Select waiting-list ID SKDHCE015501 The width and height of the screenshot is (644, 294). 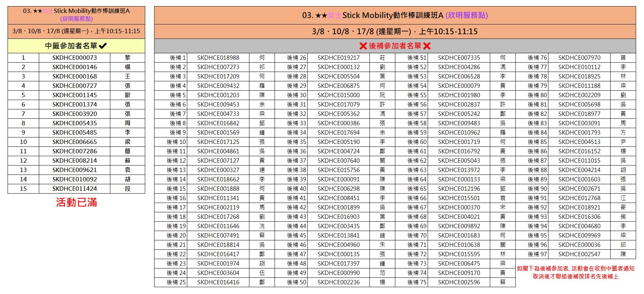(459, 198)
